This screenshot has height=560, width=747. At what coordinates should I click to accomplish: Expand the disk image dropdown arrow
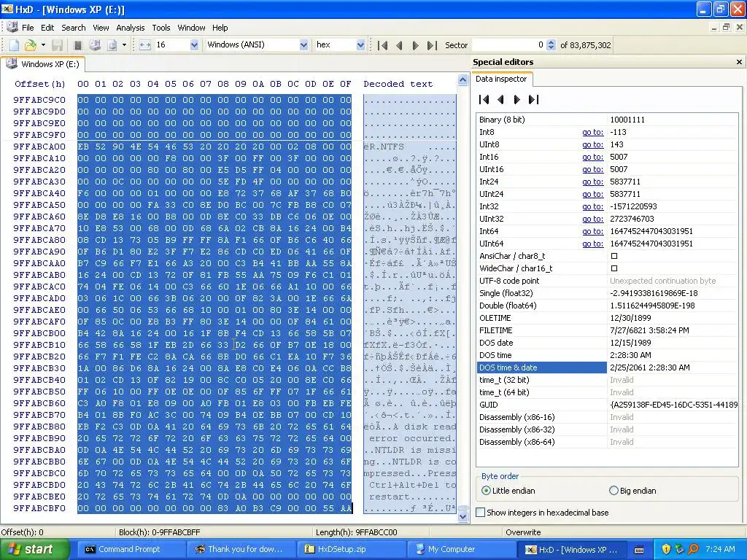[124, 45]
